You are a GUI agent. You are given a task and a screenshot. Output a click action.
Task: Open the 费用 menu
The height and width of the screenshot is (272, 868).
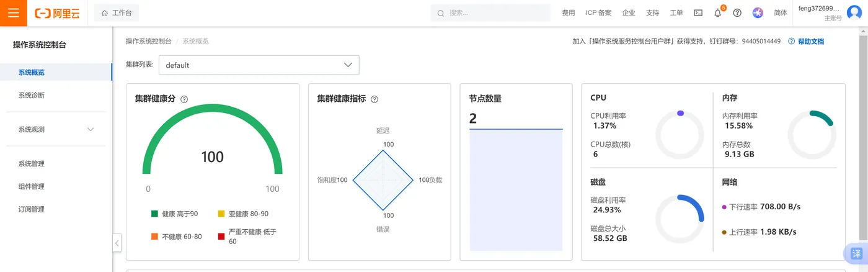pyautogui.click(x=568, y=12)
